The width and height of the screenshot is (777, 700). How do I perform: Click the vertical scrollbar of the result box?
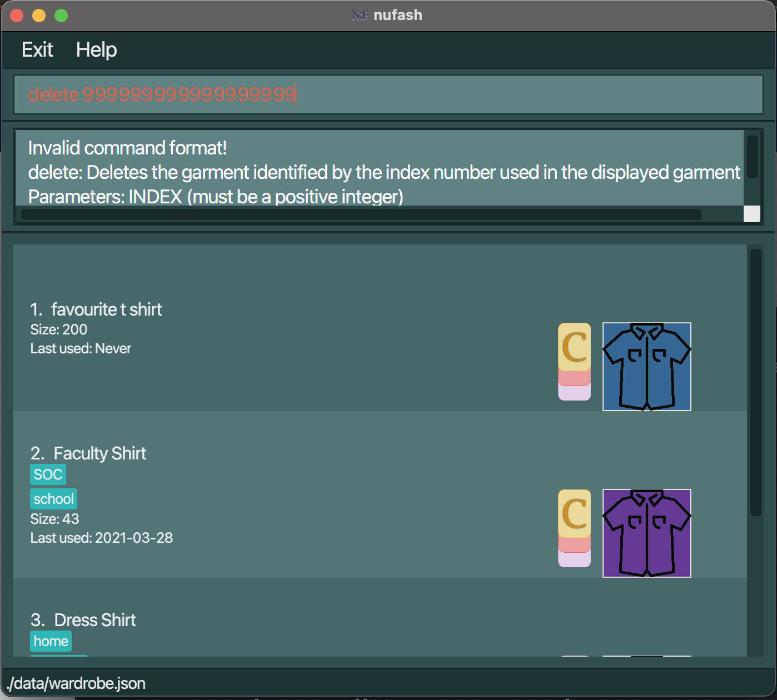(753, 157)
